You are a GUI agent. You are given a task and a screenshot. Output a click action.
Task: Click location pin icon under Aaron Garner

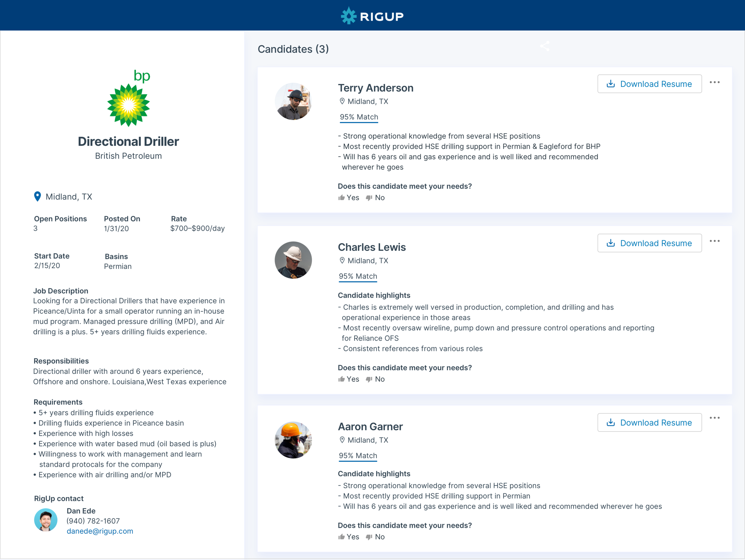pos(342,440)
